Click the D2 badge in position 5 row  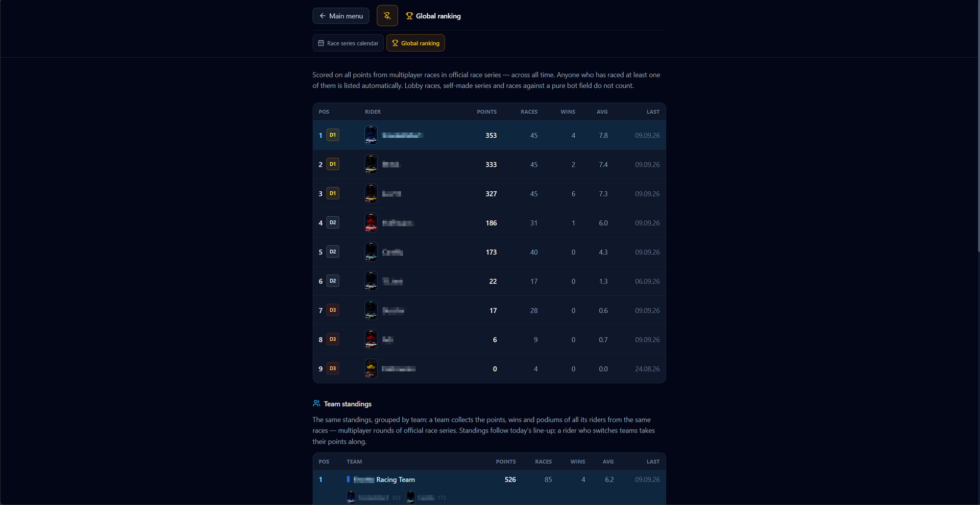(x=333, y=251)
